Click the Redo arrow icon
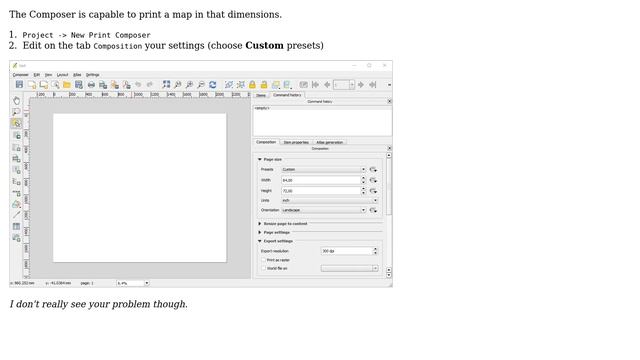 pos(150,84)
